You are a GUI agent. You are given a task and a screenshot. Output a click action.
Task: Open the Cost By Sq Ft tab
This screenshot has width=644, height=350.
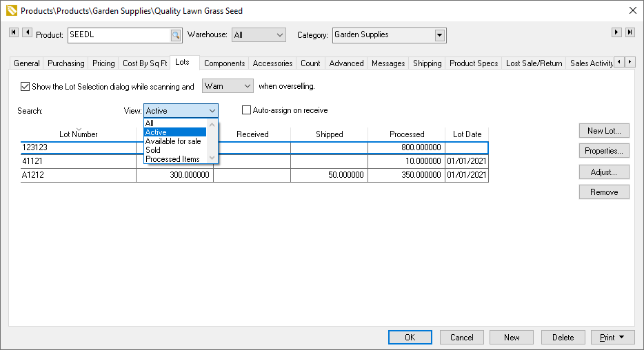pos(145,63)
